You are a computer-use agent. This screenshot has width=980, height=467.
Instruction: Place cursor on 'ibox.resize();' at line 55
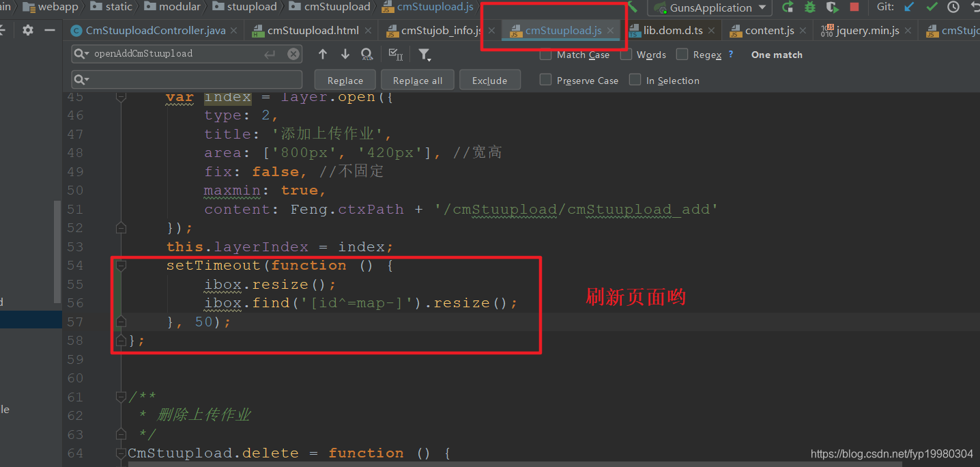[x=270, y=284]
